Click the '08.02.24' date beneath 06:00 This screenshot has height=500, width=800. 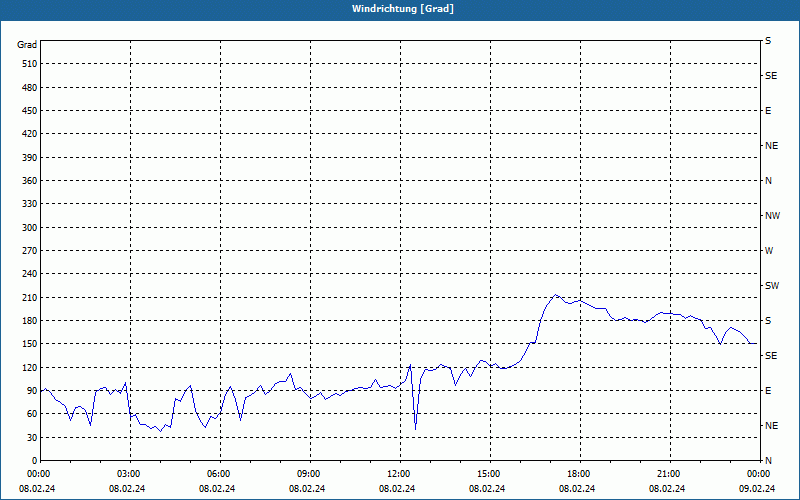[217, 488]
